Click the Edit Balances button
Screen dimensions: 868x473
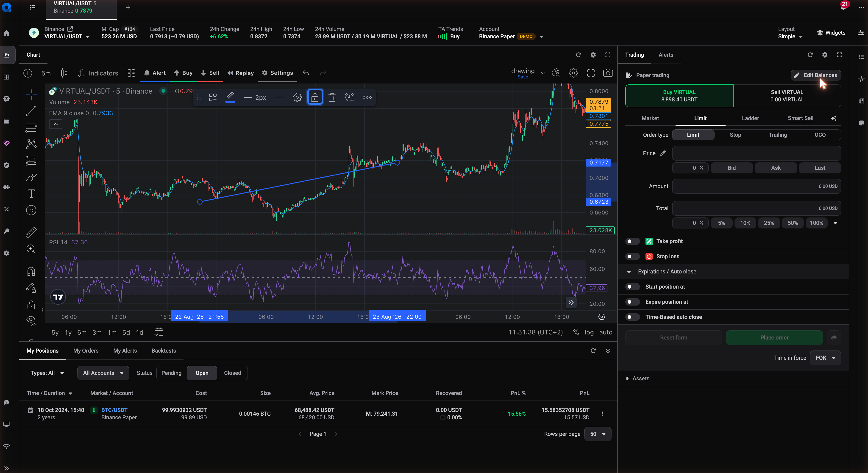[816, 75]
